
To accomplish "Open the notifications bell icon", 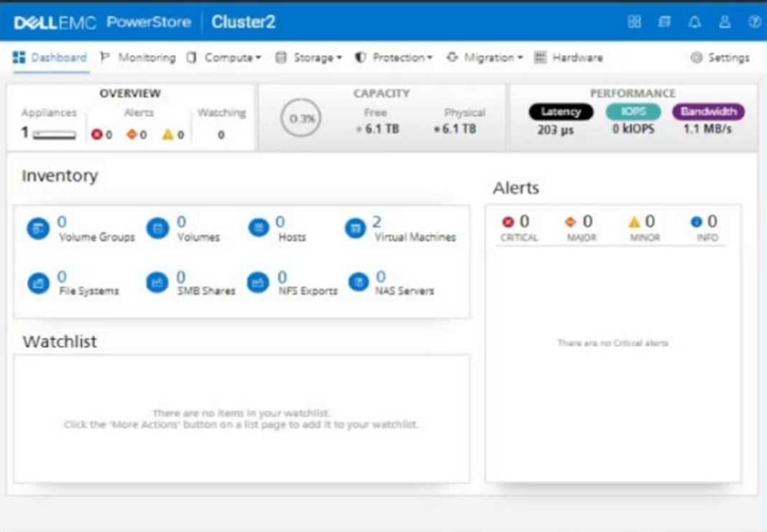I will pos(694,22).
